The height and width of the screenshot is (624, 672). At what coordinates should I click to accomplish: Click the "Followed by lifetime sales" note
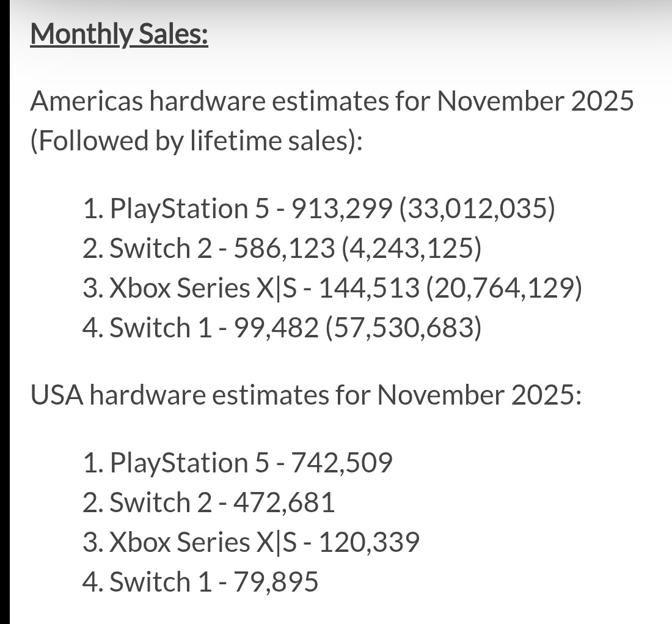(195, 141)
